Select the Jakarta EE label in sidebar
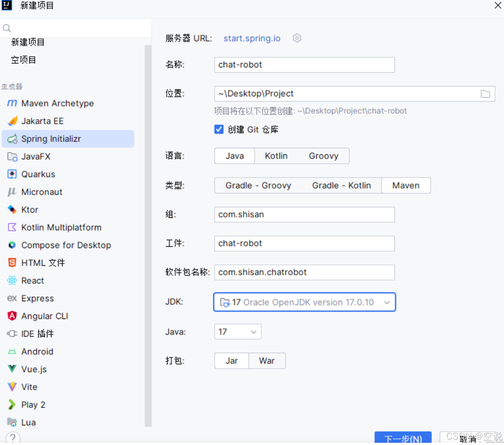 click(43, 121)
